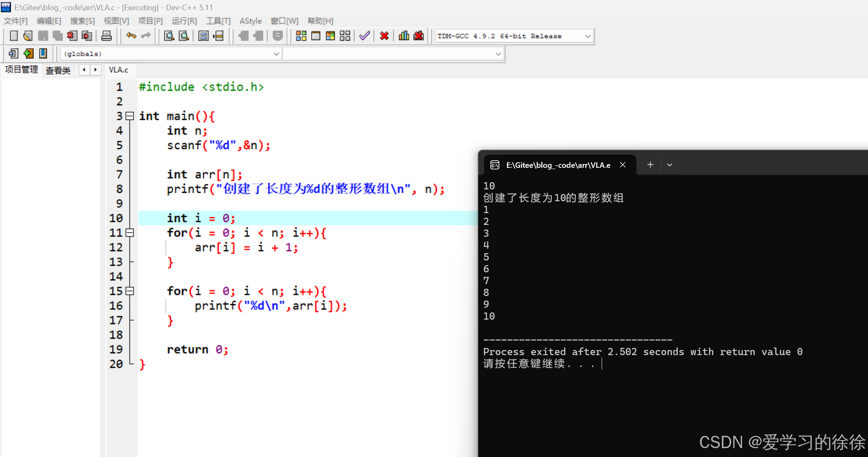
Task: Click the profile analysis bar chart icon
Action: [x=404, y=36]
